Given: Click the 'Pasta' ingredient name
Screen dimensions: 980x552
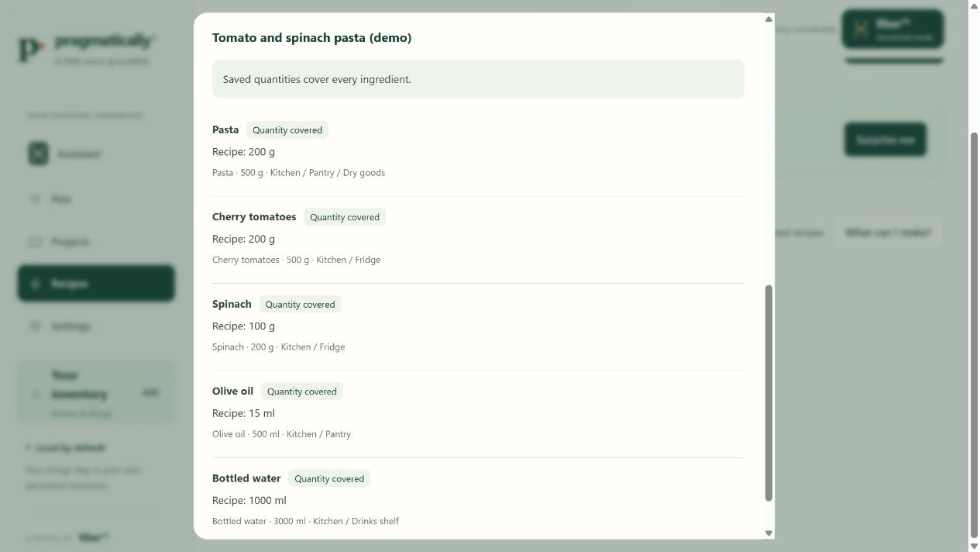Looking at the screenshot, I should coord(225,129).
